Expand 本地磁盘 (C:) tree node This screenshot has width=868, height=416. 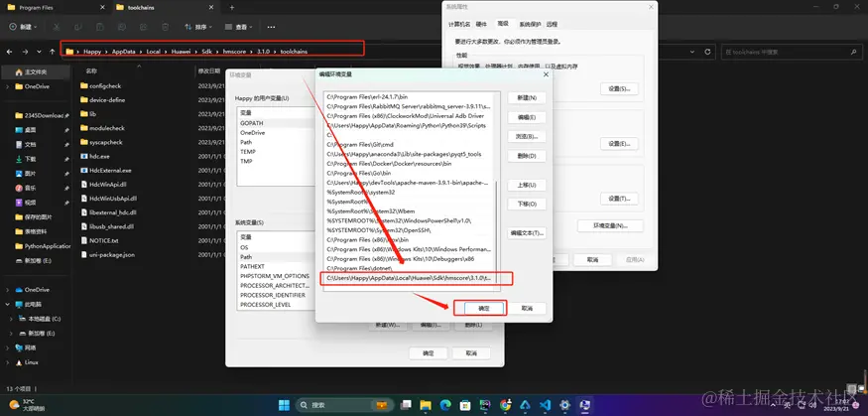11,319
